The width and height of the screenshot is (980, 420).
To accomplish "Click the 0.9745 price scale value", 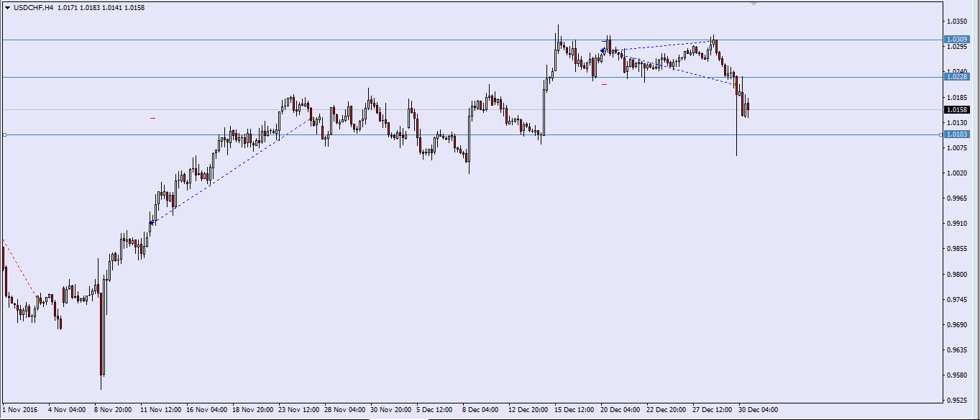I will 957,299.
